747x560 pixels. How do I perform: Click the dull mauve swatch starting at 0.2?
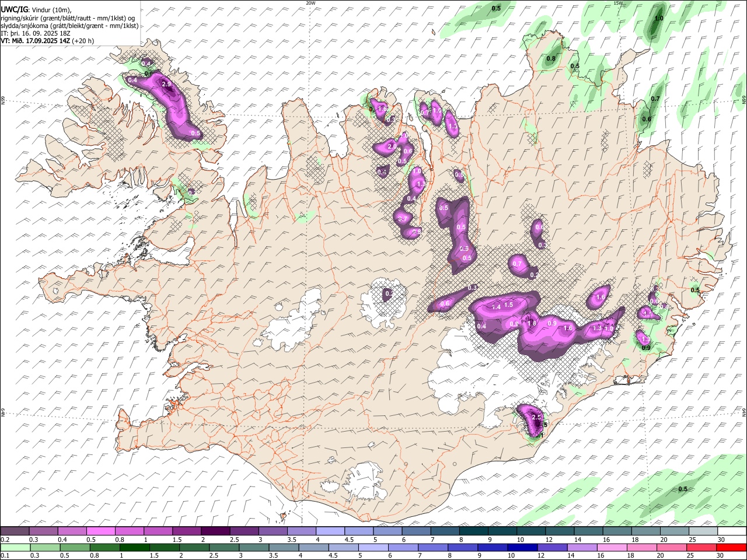(x=15, y=531)
